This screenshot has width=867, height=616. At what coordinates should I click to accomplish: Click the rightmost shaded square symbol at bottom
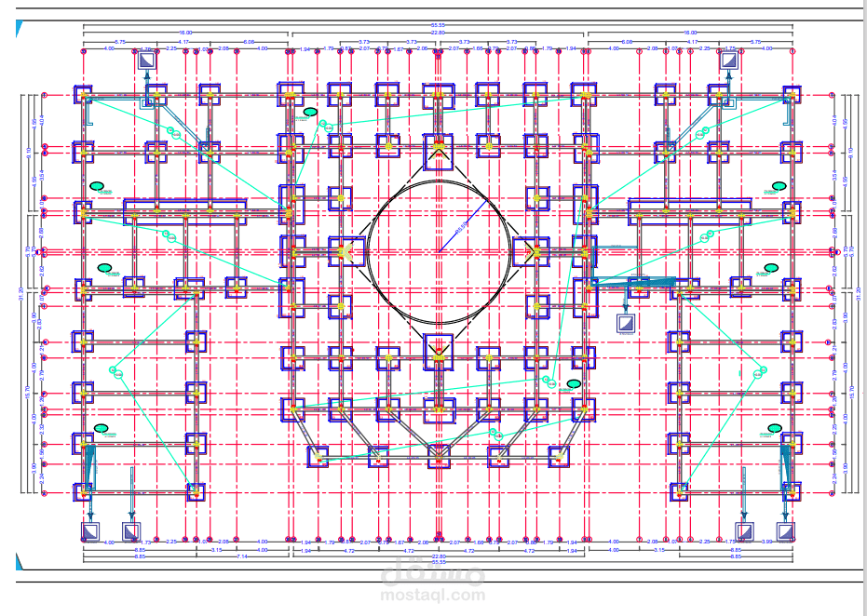(785, 531)
